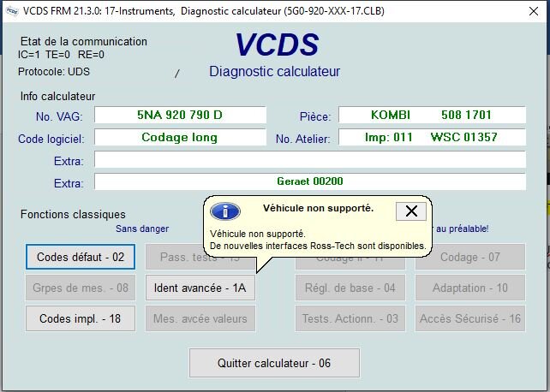Click Fonctions classiques label
This screenshot has height=392, width=550.
(73, 214)
